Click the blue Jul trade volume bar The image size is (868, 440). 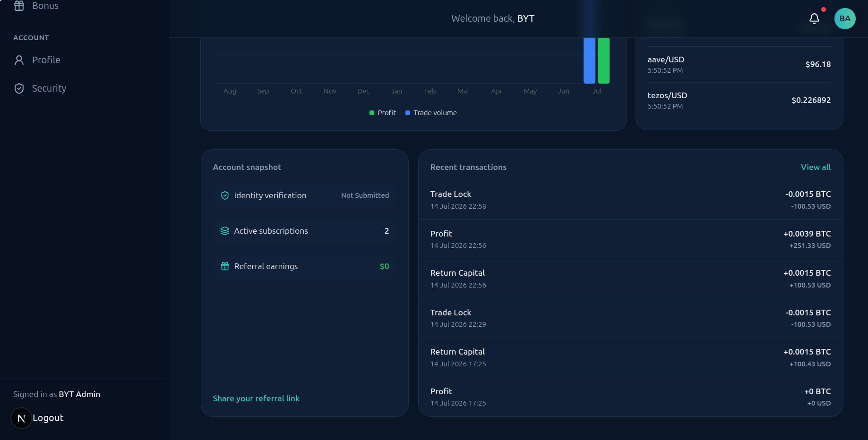tap(589, 60)
